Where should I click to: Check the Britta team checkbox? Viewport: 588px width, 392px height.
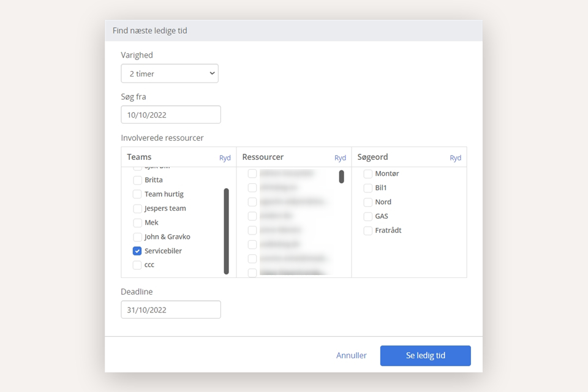click(x=137, y=180)
